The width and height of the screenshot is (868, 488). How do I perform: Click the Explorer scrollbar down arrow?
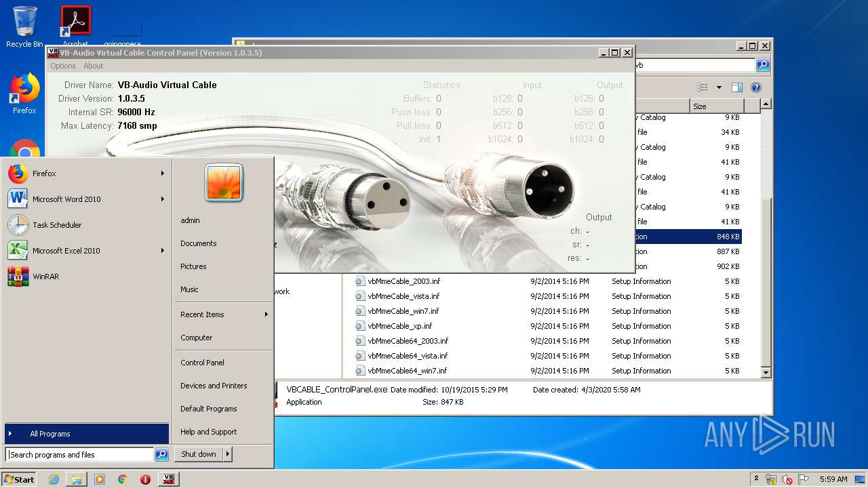(x=766, y=372)
